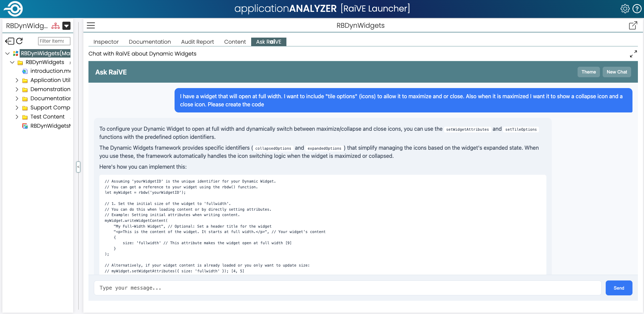644x314 pixels.
Task: Start a New Chat
Action: (x=617, y=72)
